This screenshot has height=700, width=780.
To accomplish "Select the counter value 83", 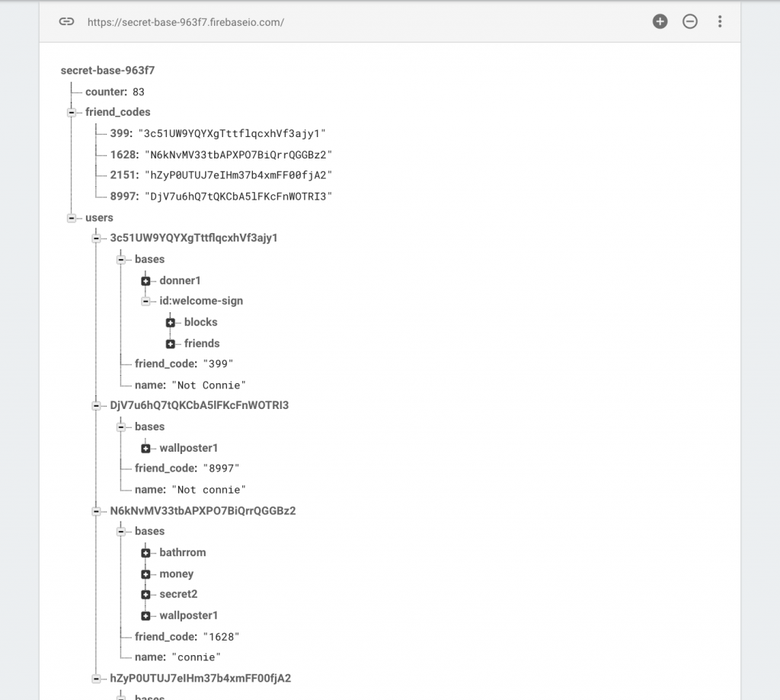I will 139,92.
